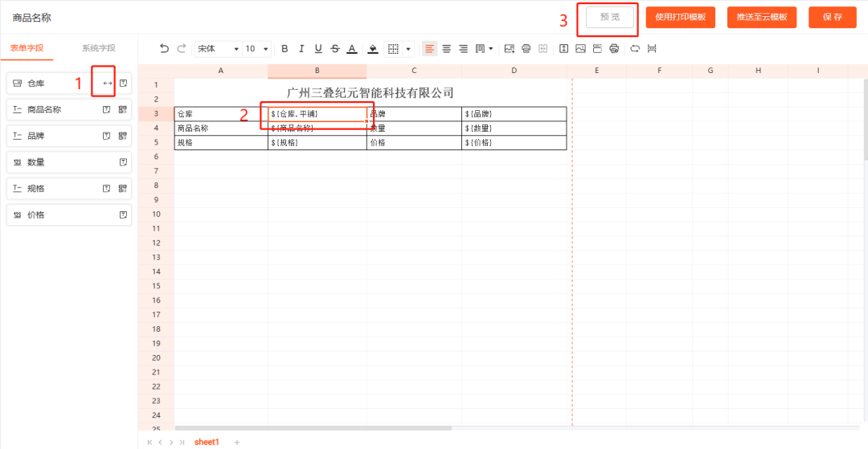The width and height of the screenshot is (868, 449).
Task: Go to next sheet arrow
Action: 171,442
